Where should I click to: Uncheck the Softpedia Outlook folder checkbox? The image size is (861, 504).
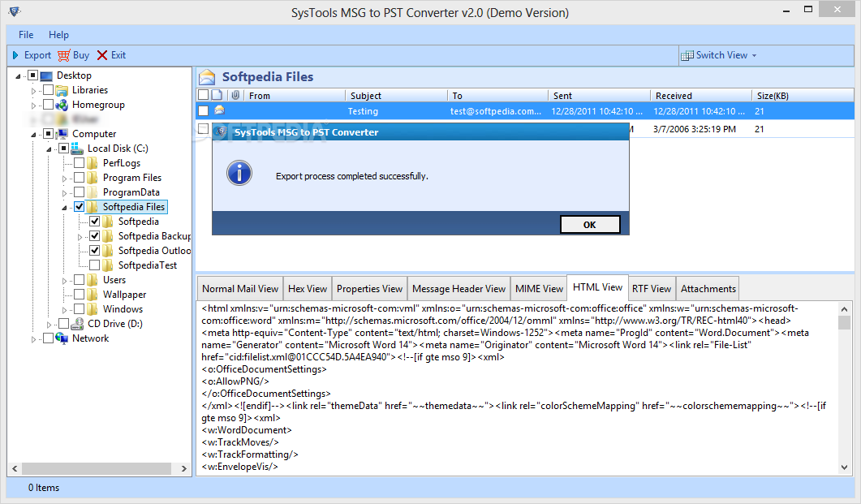point(94,250)
